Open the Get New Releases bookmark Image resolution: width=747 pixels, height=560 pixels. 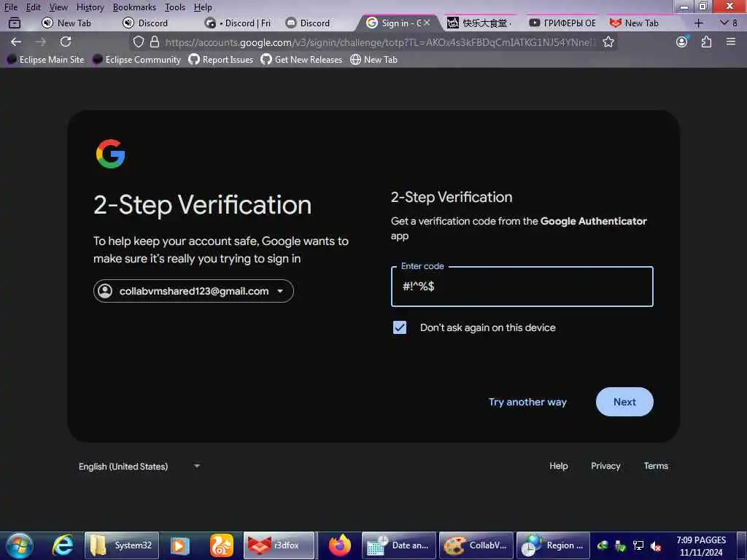pos(301,60)
